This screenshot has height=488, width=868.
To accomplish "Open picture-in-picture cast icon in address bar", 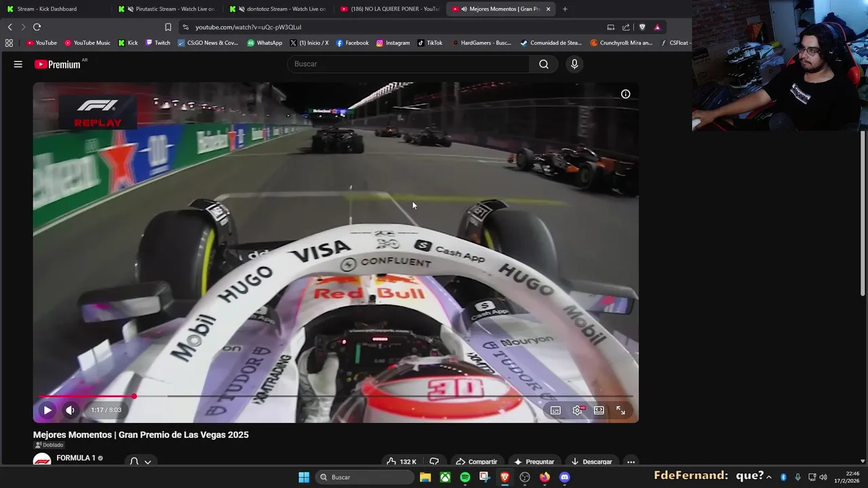I will pyautogui.click(x=610, y=27).
